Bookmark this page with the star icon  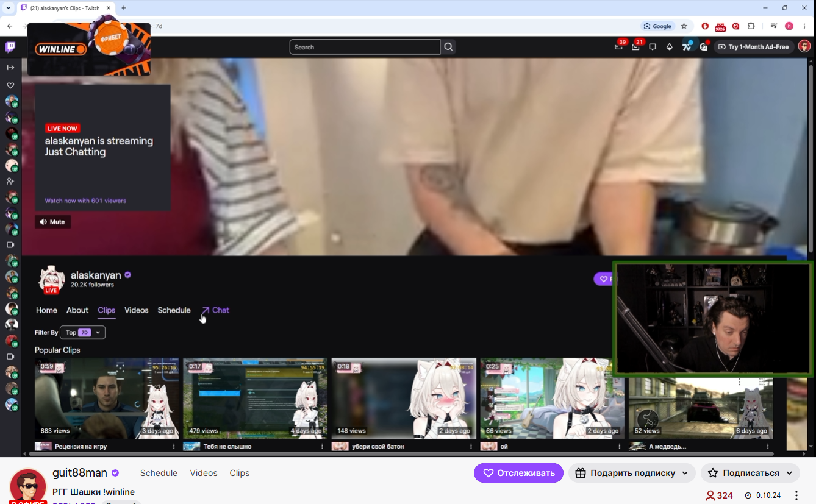click(684, 26)
